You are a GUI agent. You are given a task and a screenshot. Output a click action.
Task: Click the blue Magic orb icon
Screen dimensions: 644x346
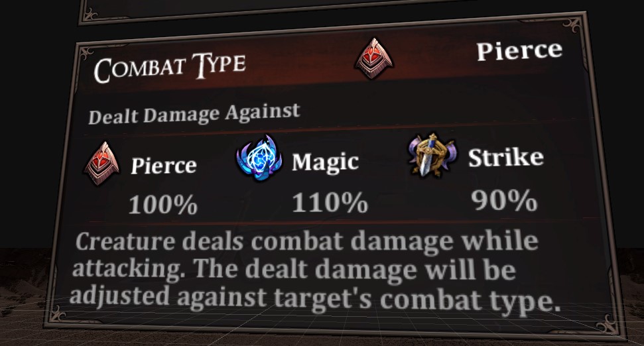(259, 158)
